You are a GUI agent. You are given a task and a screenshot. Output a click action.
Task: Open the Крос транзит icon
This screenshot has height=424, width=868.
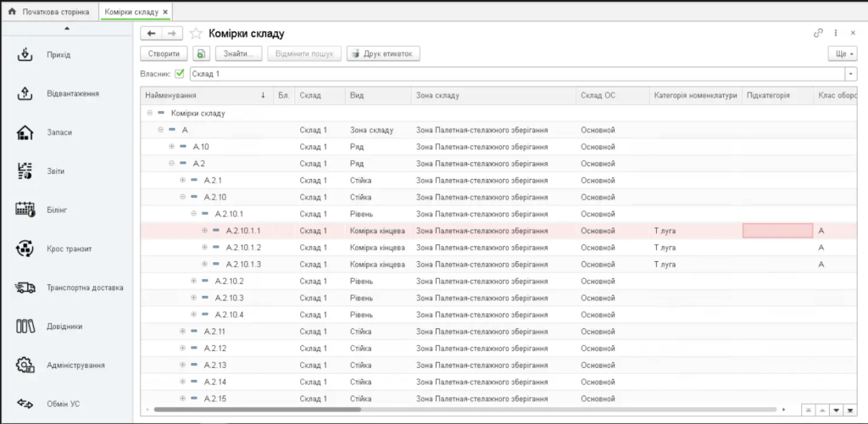25,248
